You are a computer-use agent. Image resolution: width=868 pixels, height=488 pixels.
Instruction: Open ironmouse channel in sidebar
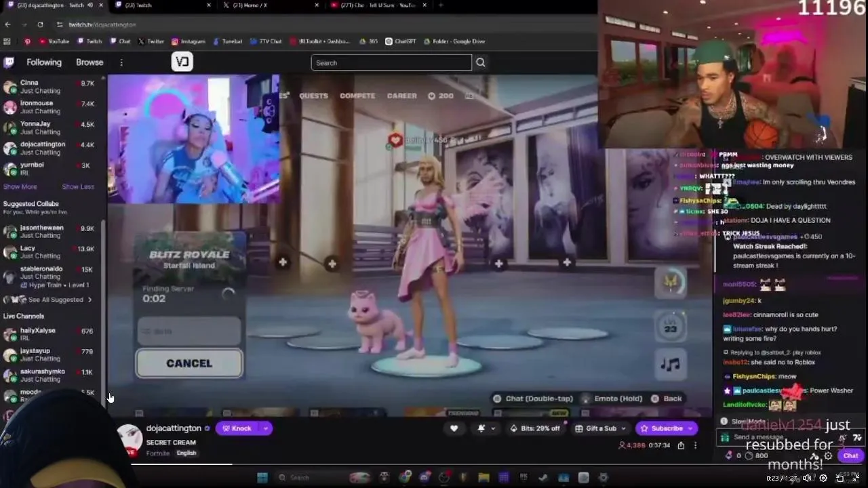(50, 107)
